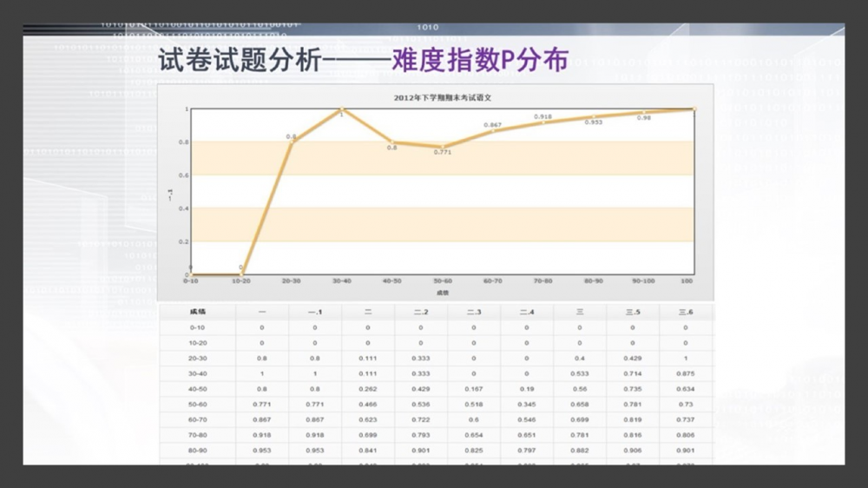Select the 成绩 table column header
Viewport: 868px width, 488px height.
click(x=197, y=312)
